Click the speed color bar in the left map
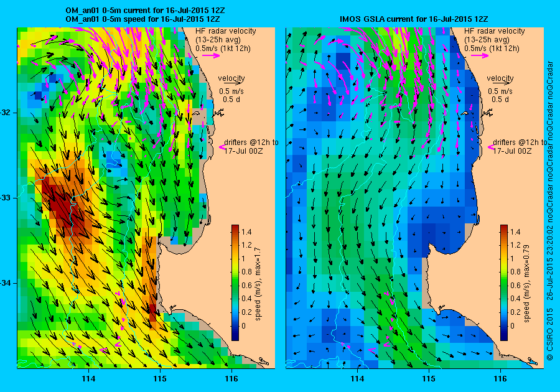This screenshot has width=560, height=392. point(235,282)
